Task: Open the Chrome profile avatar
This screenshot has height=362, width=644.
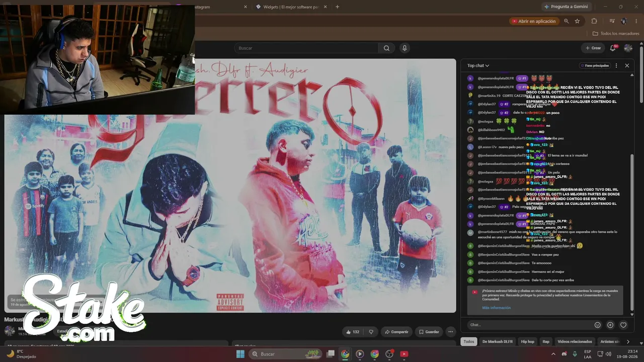Action: [x=624, y=21]
